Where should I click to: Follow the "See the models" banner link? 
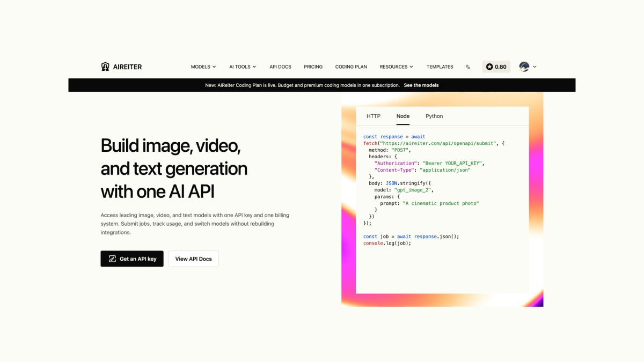click(421, 85)
